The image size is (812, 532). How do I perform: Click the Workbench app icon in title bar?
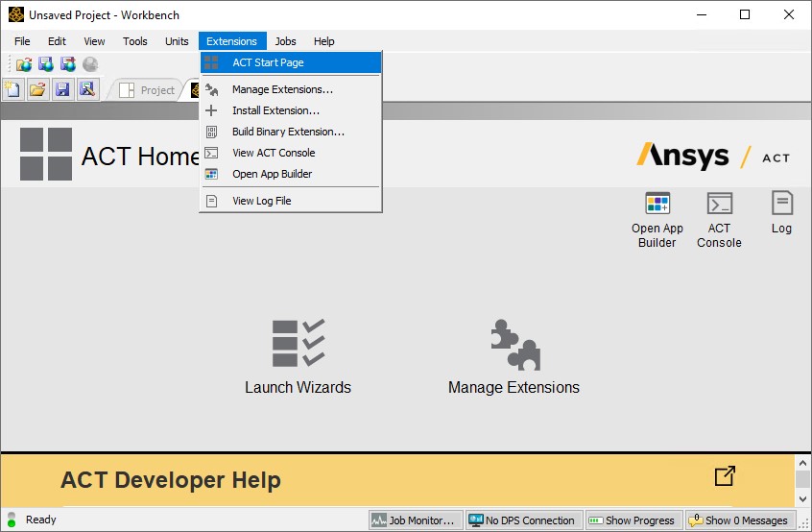(x=16, y=14)
